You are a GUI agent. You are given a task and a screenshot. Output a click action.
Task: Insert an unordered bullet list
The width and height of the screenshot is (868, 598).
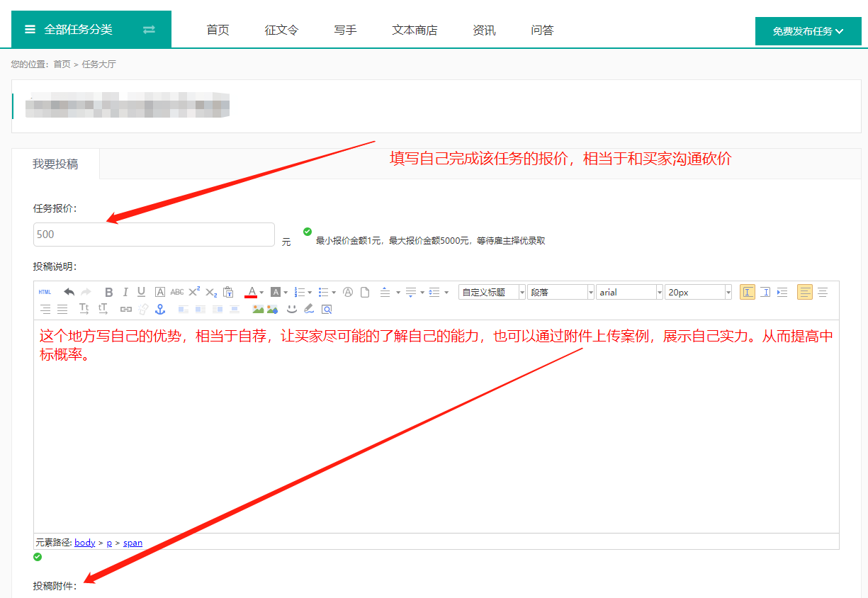[x=323, y=292]
